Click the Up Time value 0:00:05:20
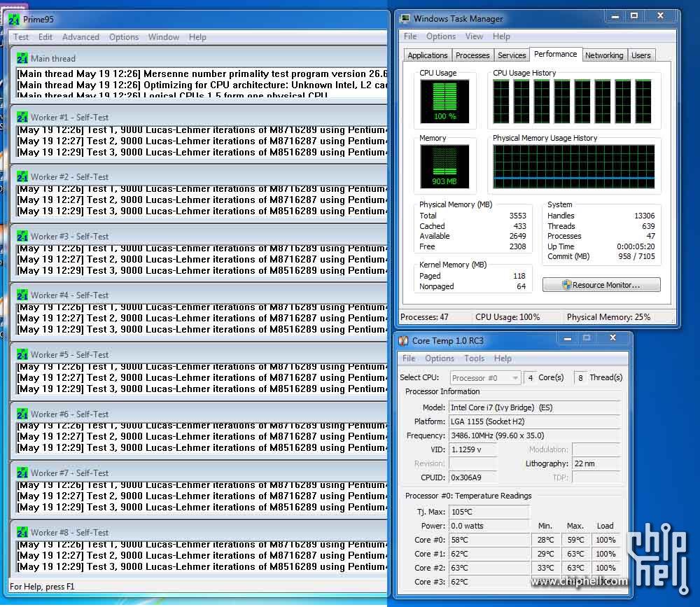 (x=636, y=246)
